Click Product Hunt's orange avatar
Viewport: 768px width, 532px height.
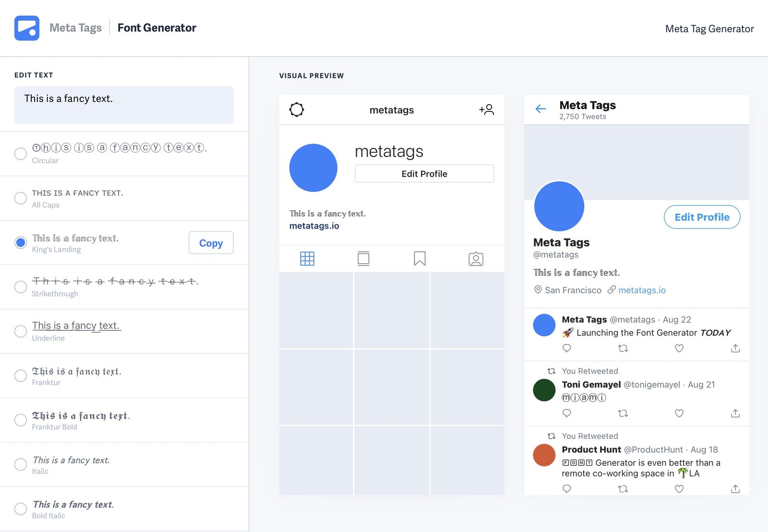544,455
